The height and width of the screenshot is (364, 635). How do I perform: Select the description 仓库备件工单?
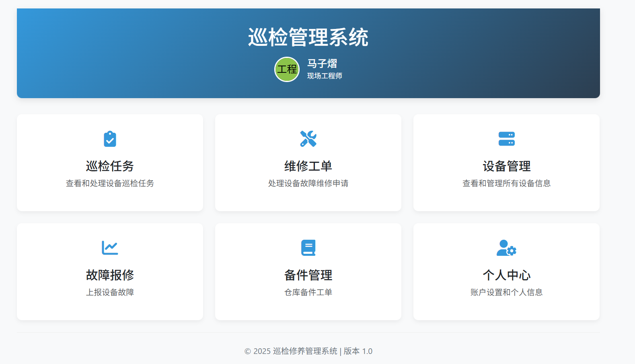click(x=308, y=292)
